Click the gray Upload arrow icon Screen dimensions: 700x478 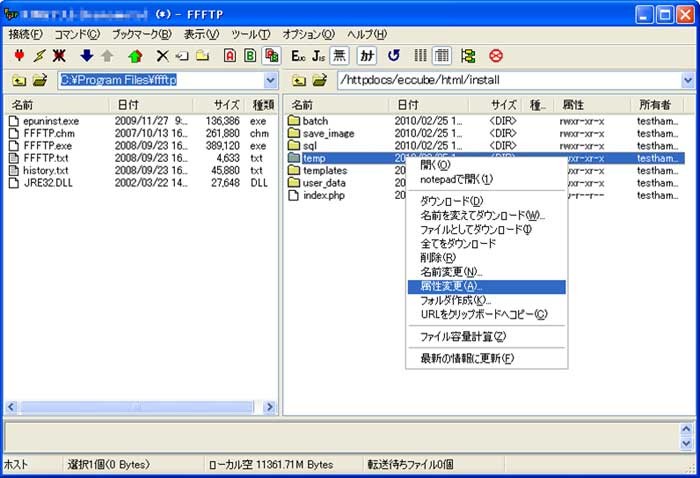tap(107, 56)
